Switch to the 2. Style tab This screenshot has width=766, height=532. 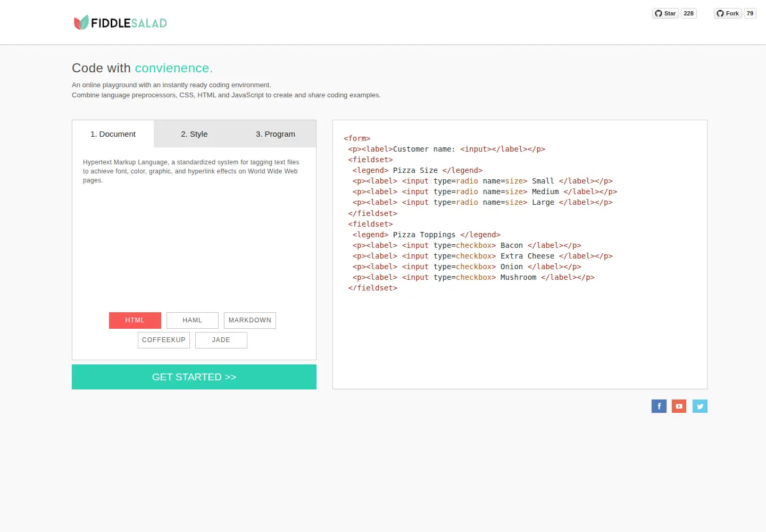point(194,134)
